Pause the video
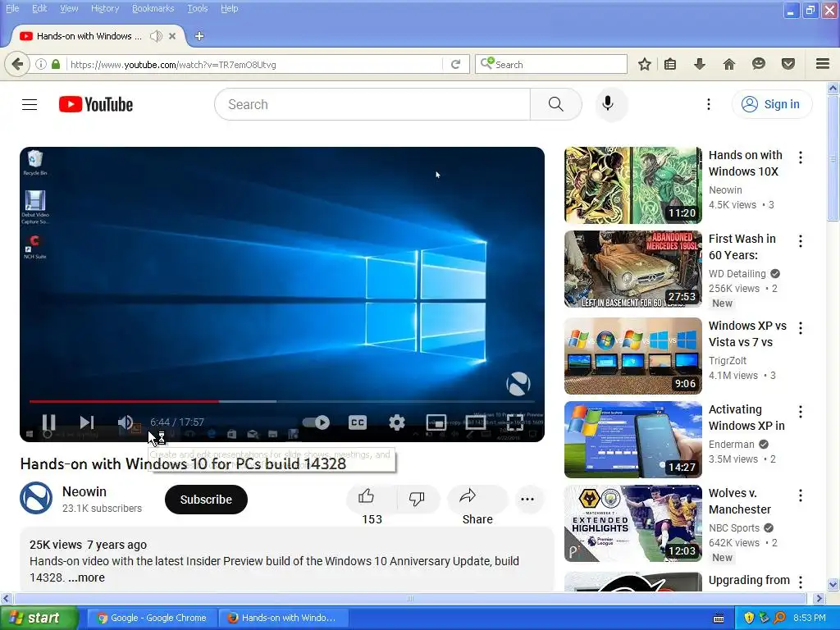This screenshot has width=840, height=630. tap(48, 422)
